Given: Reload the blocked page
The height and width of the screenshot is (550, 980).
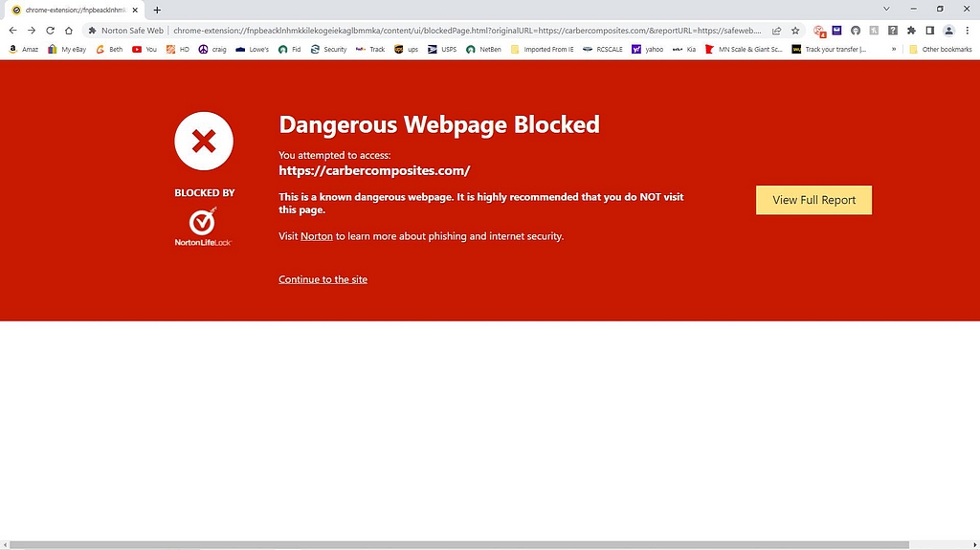Looking at the screenshot, I should pyautogui.click(x=50, y=31).
